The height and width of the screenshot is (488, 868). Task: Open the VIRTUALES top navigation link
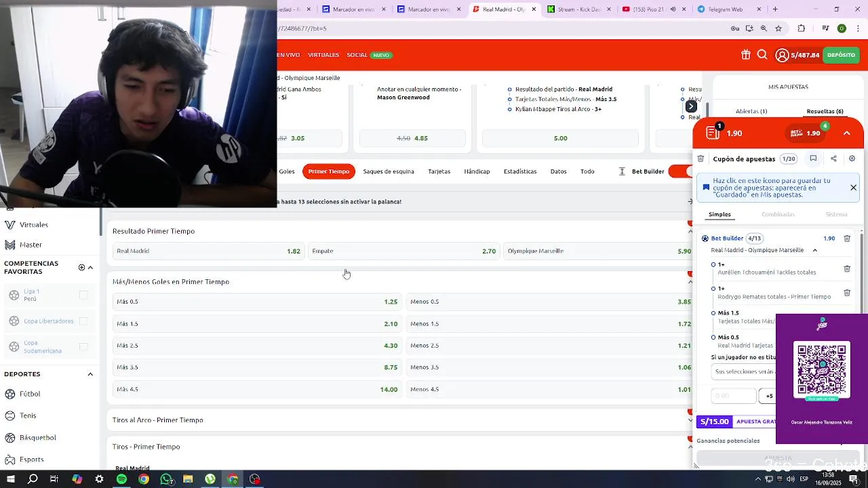pyautogui.click(x=323, y=55)
